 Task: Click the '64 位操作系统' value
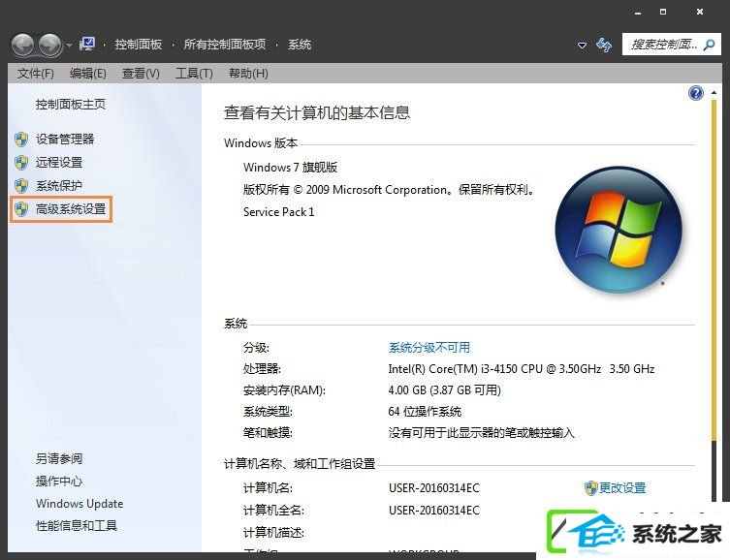[425, 411]
